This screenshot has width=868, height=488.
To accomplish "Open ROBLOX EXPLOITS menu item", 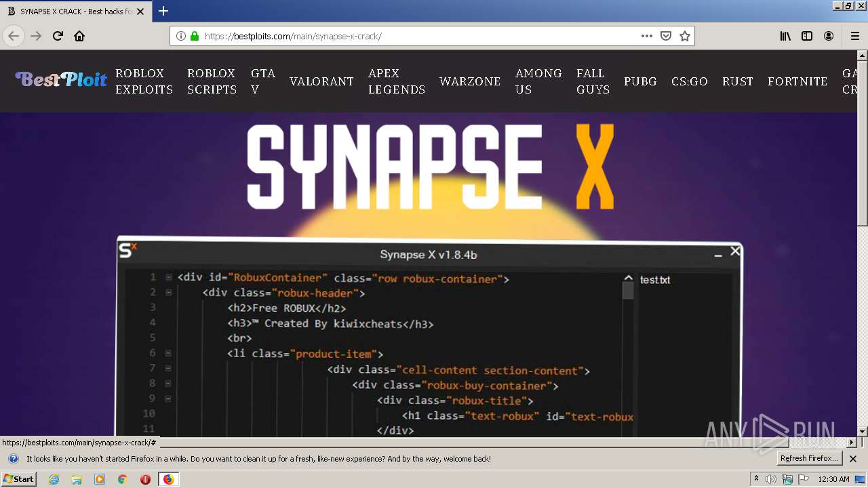I will click(144, 81).
